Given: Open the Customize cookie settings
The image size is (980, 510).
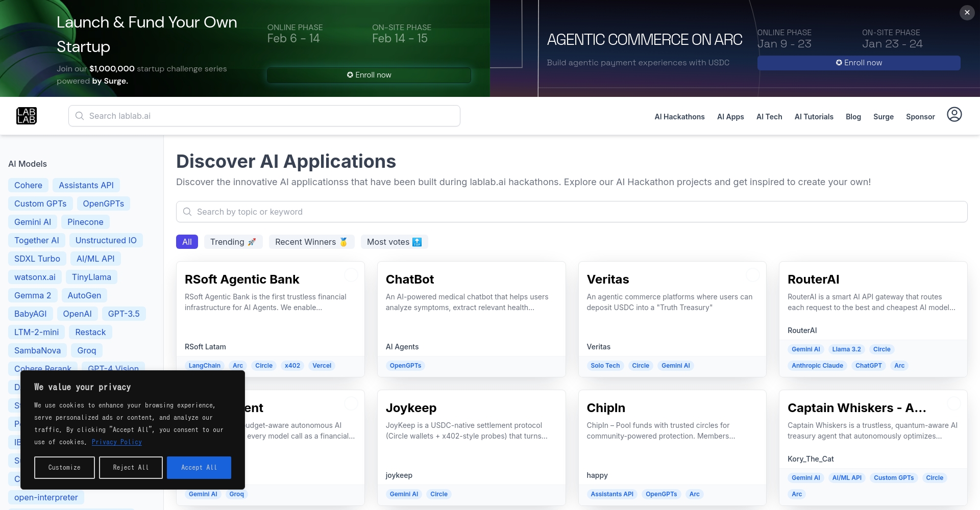Looking at the screenshot, I should [x=64, y=468].
